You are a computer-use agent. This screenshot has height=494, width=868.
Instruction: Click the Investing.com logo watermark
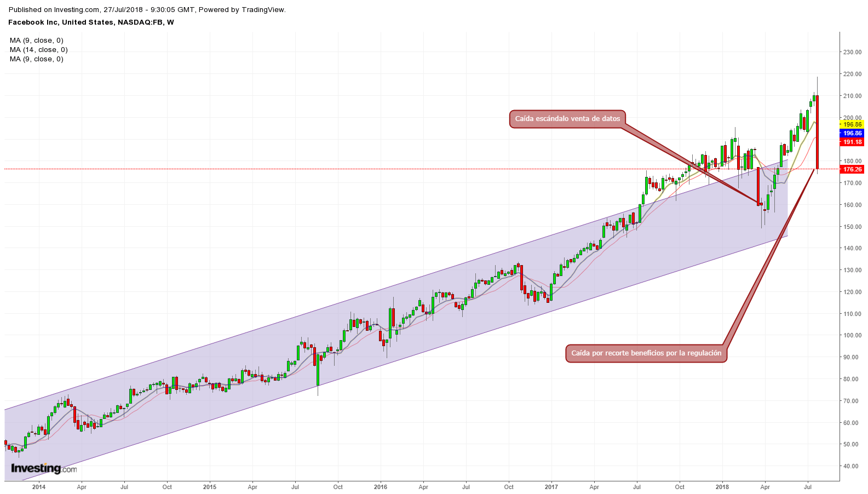(x=44, y=468)
